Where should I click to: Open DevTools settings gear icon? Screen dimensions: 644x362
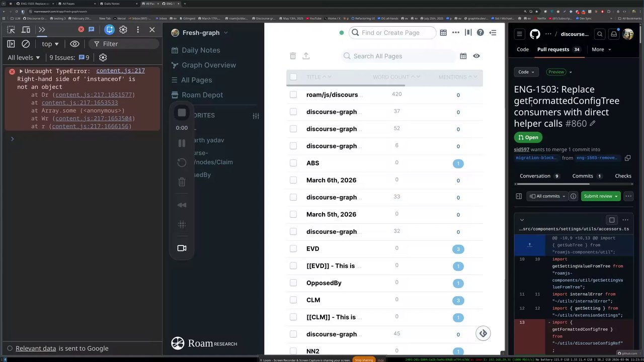tap(123, 30)
